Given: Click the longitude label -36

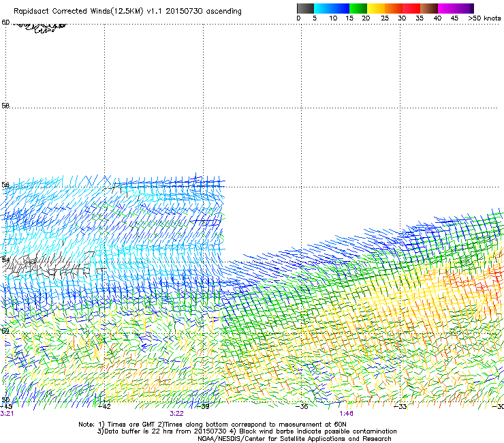Looking at the screenshot, I should [302, 406].
